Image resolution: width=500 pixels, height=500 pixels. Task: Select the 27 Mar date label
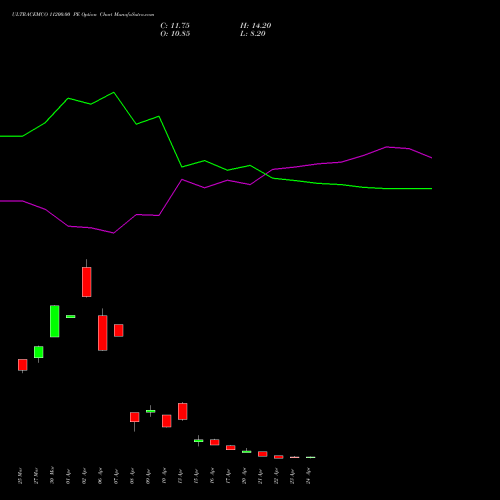tap(36, 476)
